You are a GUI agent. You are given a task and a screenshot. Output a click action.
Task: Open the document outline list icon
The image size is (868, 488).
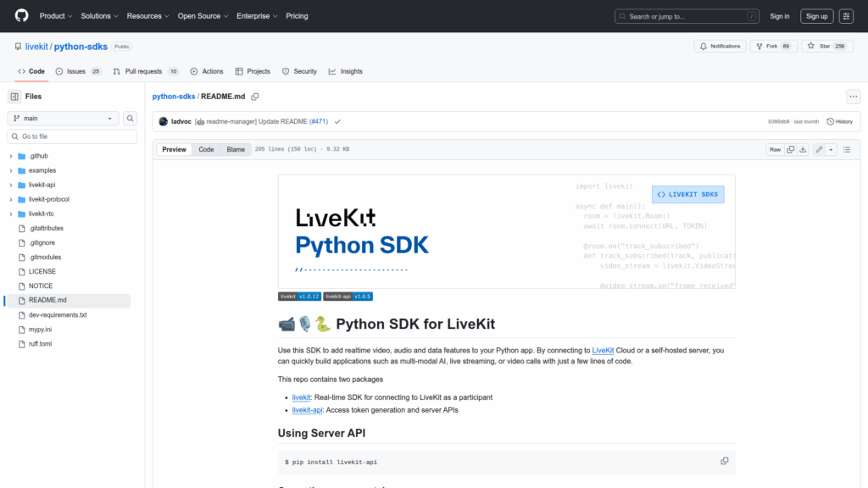[846, 149]
